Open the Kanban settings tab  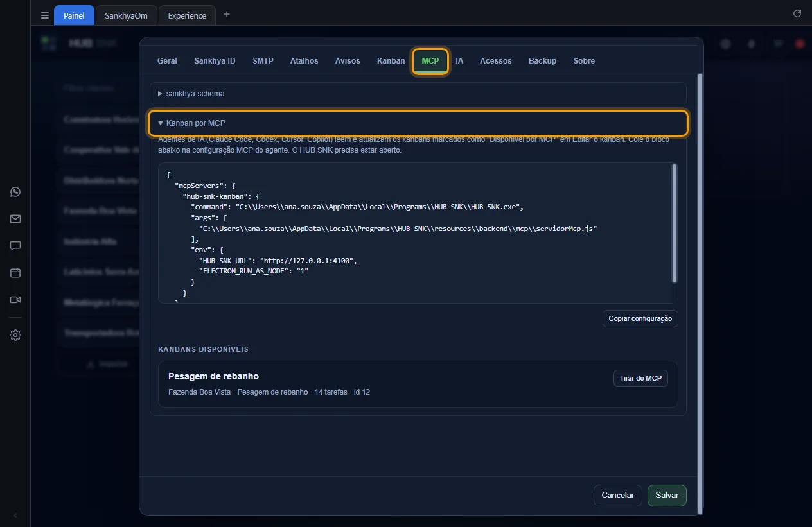click(391, 61)
